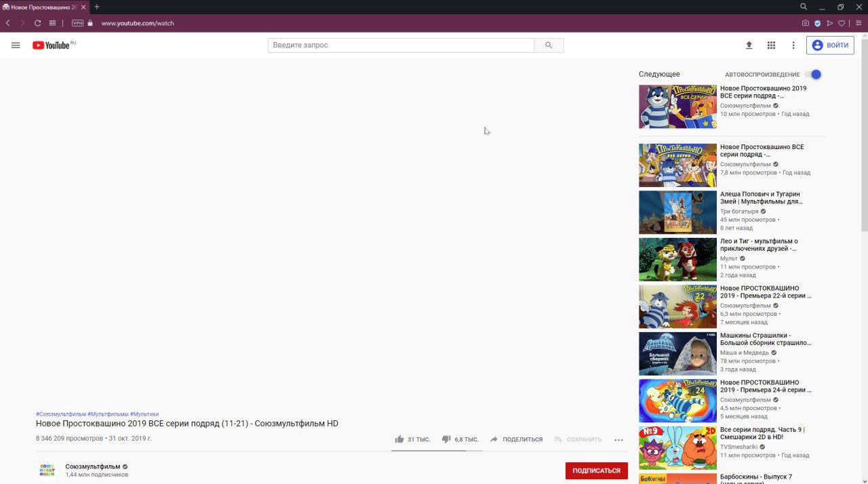Toggle the АВТОВОСПРОИЗВЕДЕНИЕ autoplay switch
The width and height of the screenshot is (868, 484).
pos(813,75)
